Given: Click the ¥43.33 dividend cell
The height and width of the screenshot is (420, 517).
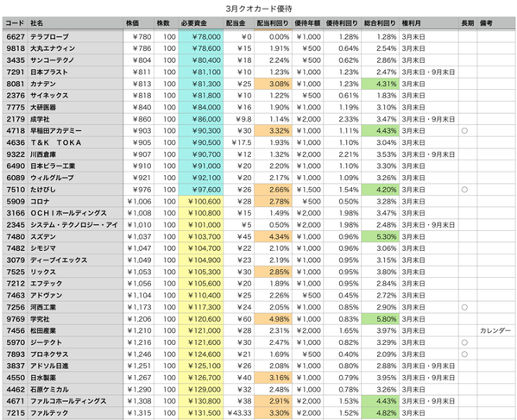Looking at the screenshot, I should click(239, 413).
